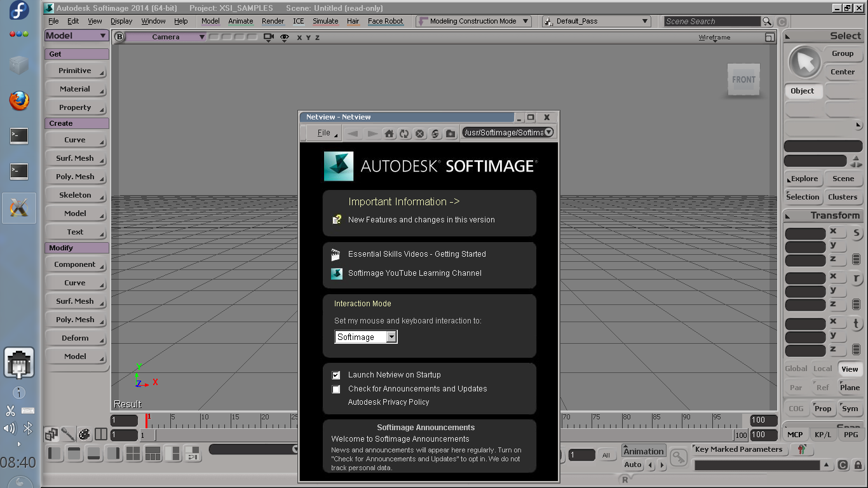868x488 pixels.
Task: Open the Default_Pass dropdown
Action: [x=596, y=21]
